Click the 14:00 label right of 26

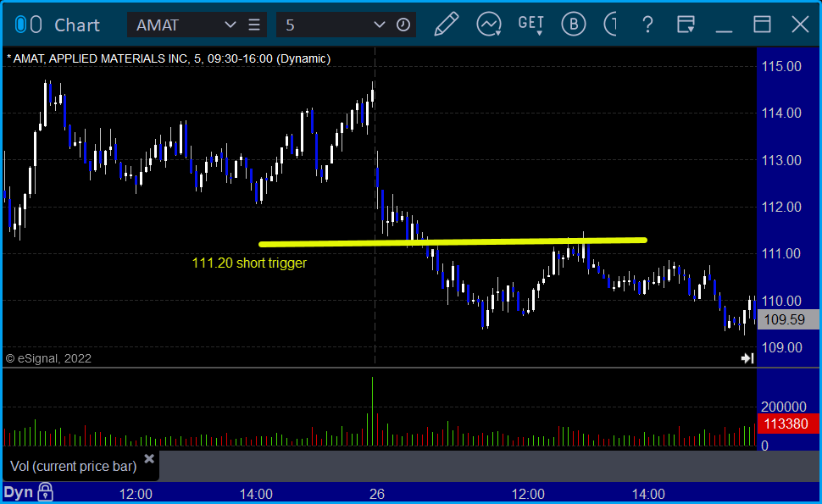coord(648,494)
